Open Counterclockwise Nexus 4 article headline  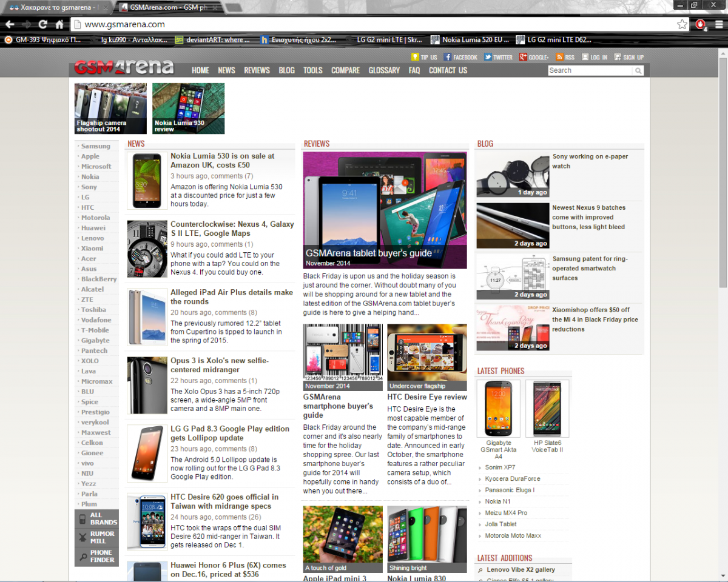[x=232, y=229]
